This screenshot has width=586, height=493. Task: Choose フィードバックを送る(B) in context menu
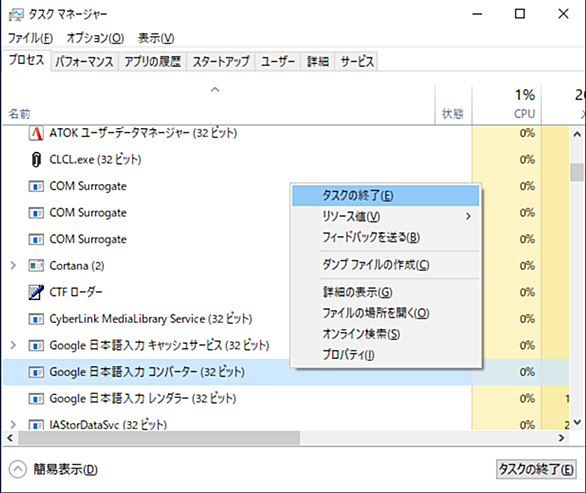pyautogui.click(x=386, y=237)
